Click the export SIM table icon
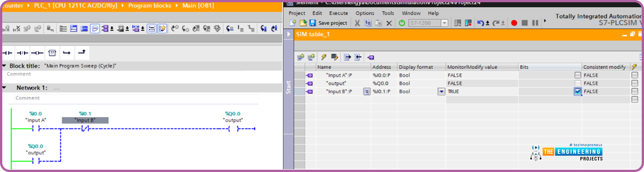The width and height of the screenshot is (644, 172). click(347, 57)
